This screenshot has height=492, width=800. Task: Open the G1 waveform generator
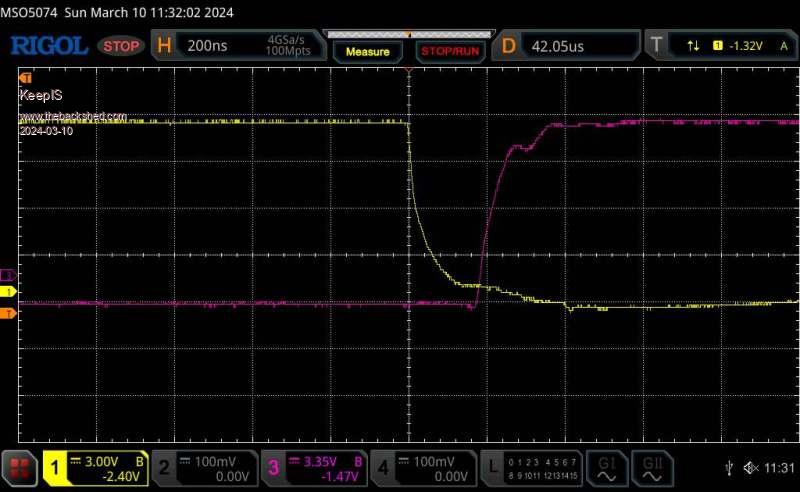[x=606, y=467]
